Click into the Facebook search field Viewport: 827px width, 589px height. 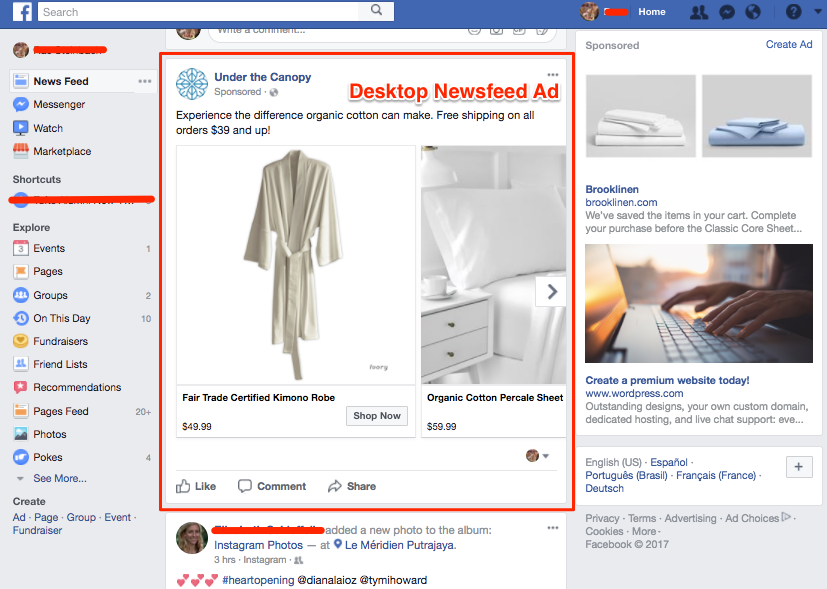tap(198, 12)
